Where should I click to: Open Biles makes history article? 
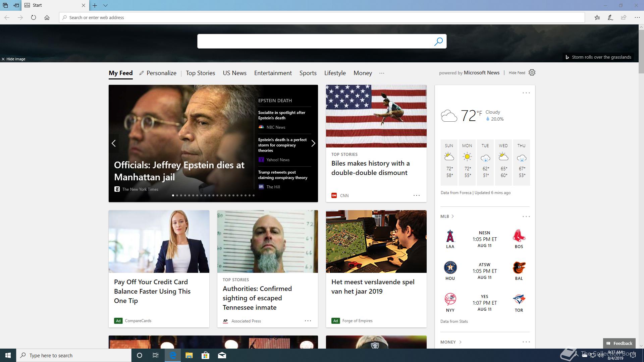[x=370, y=168]
